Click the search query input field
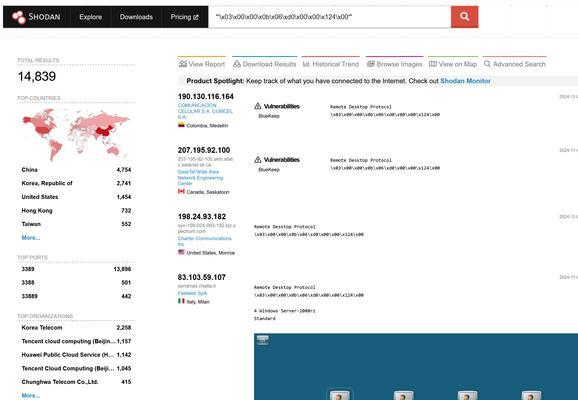This screenshot has height=400, width=578. pyautogui.click(x=329, y=17)
